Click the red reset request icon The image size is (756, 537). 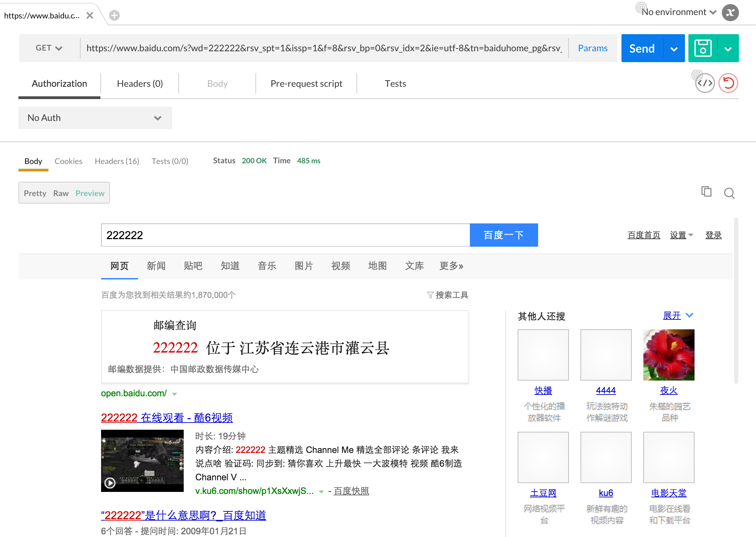(x=728, y=83)
